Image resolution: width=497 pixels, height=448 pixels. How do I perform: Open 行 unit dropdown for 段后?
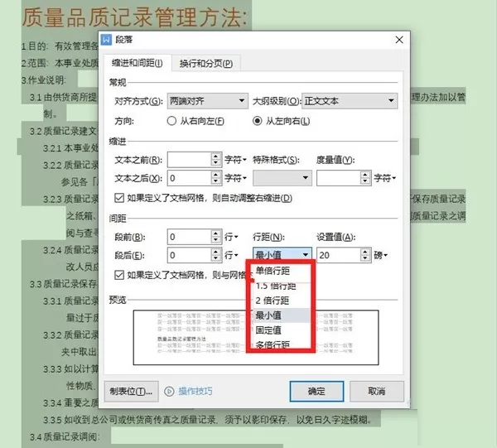point(231,255)
